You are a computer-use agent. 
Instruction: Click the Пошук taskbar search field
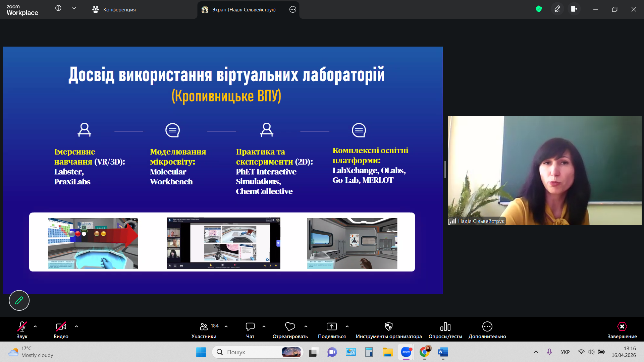point(258,352)
